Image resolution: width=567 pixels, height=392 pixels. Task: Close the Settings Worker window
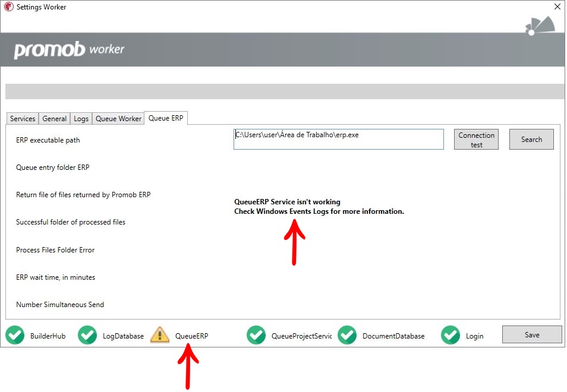point(557,7)
